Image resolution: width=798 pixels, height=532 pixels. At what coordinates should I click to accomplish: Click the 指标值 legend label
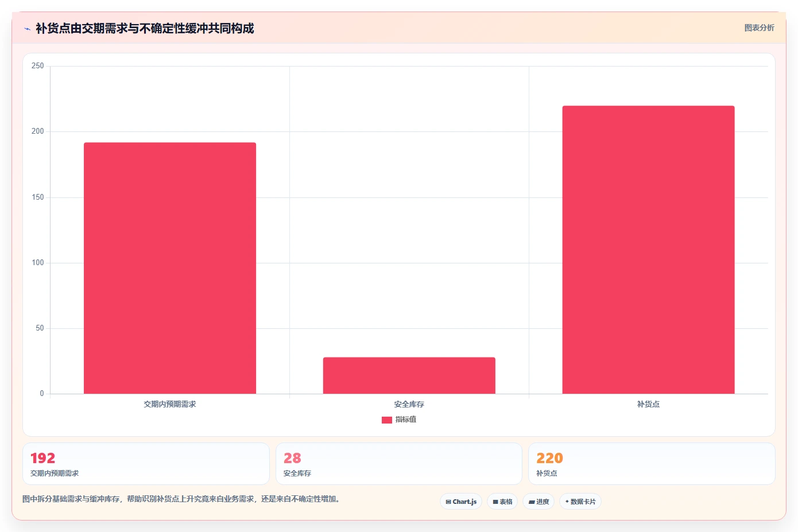point(406,420)
